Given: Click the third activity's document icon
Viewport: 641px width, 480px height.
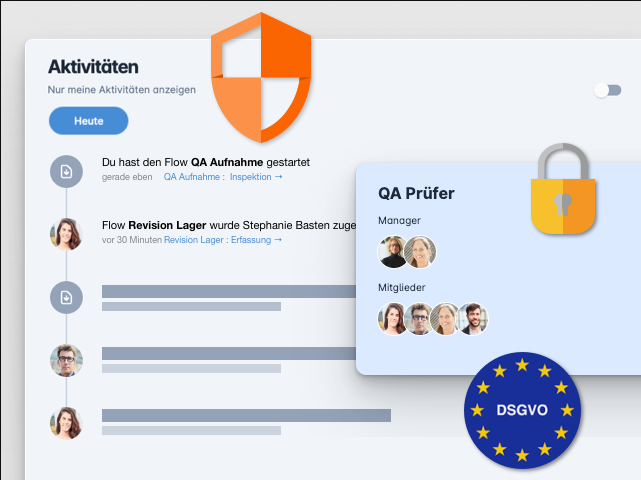Looking at the screenshot, I should (66, 297).
